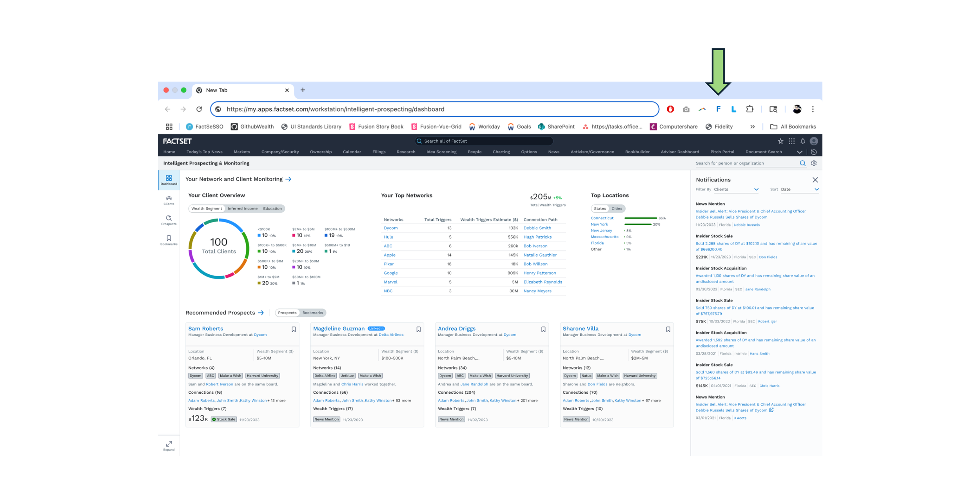Open Intelligent Prospecting settings gear
Image resolution: width=980 pixels, height=496 pixels.
pyautogui.click(x=814, y=163)
